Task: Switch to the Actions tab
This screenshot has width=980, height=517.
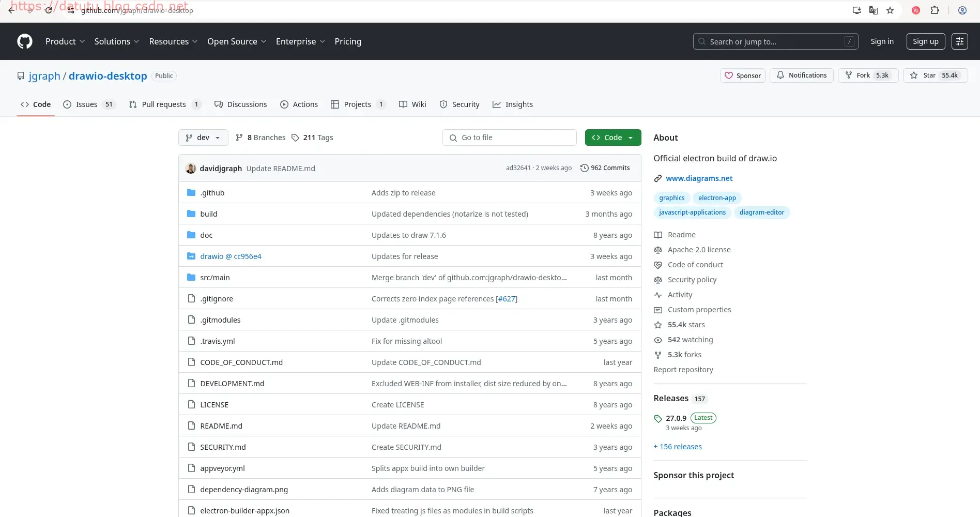Action: pos(299,104)
